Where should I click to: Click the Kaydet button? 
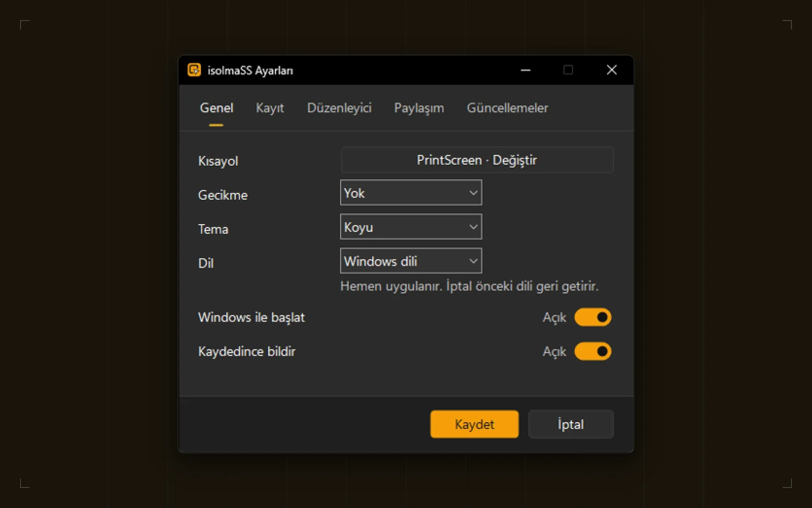474,424
